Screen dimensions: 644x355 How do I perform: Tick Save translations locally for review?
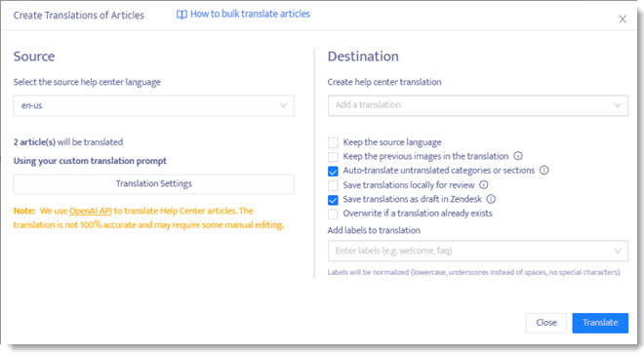pos(333,185)
